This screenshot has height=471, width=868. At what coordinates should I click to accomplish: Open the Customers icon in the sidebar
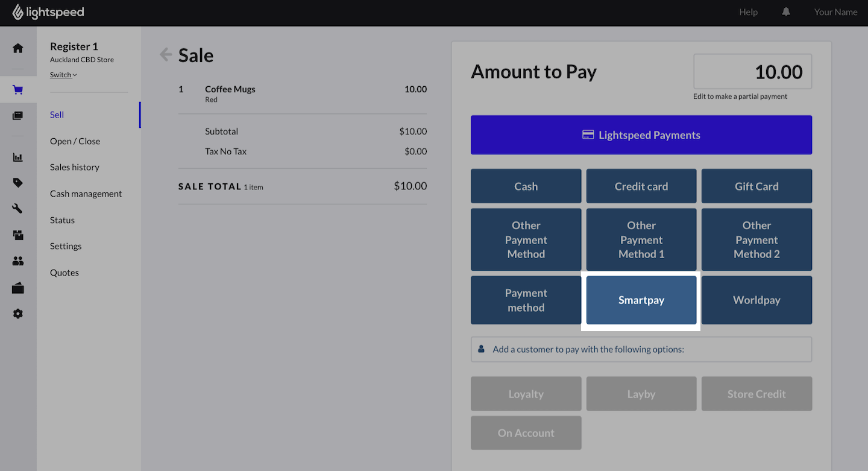click(18, 261)
